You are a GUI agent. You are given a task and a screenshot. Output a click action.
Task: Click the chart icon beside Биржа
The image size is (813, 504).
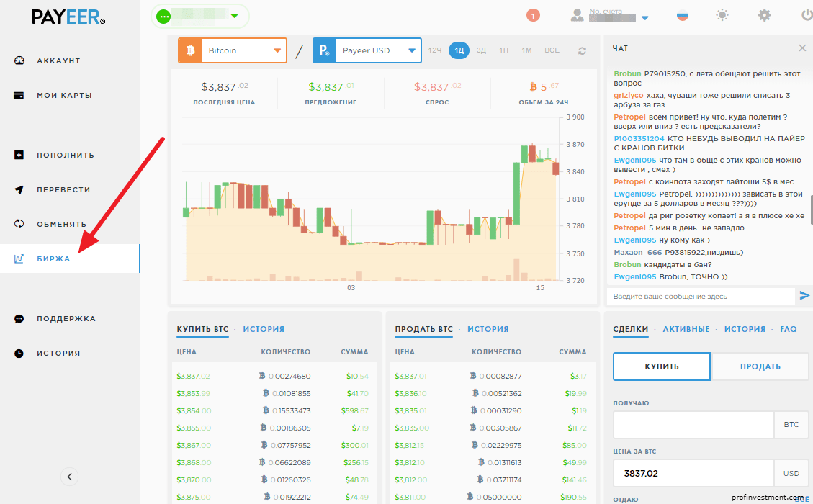pyautogui.click(x=19, y=258)
